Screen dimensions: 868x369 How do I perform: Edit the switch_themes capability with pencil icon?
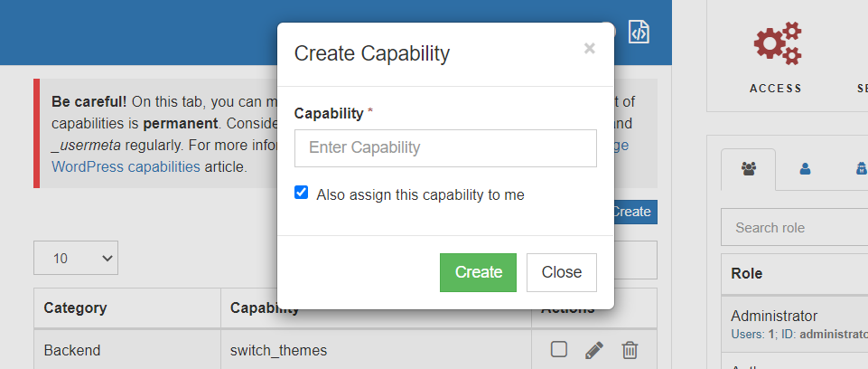point(594,350)
